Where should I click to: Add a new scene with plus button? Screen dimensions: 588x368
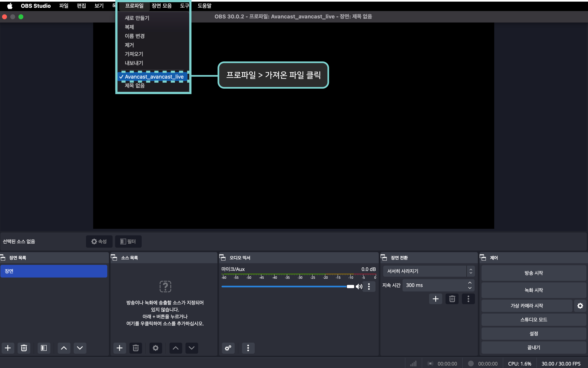pos(8,348)
